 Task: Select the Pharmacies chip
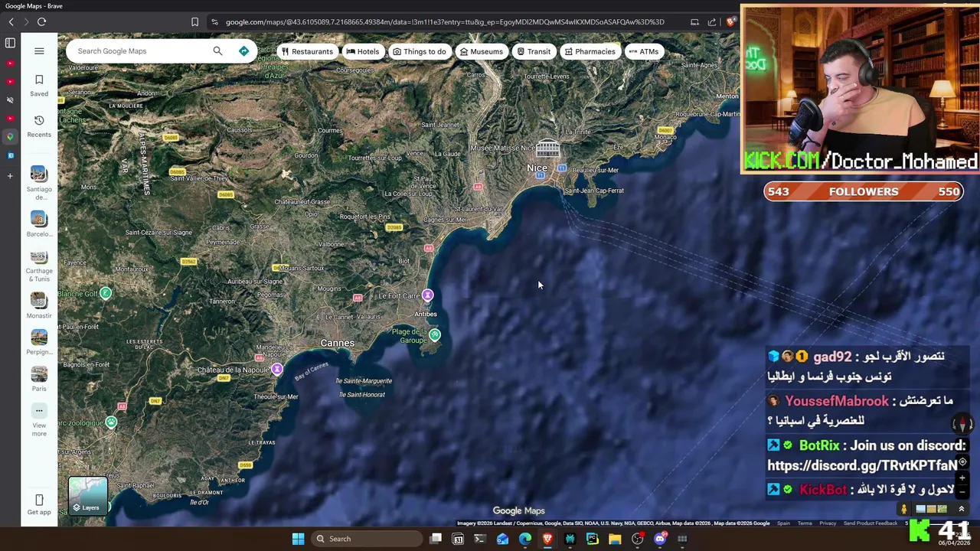click(x=590, y=51)
